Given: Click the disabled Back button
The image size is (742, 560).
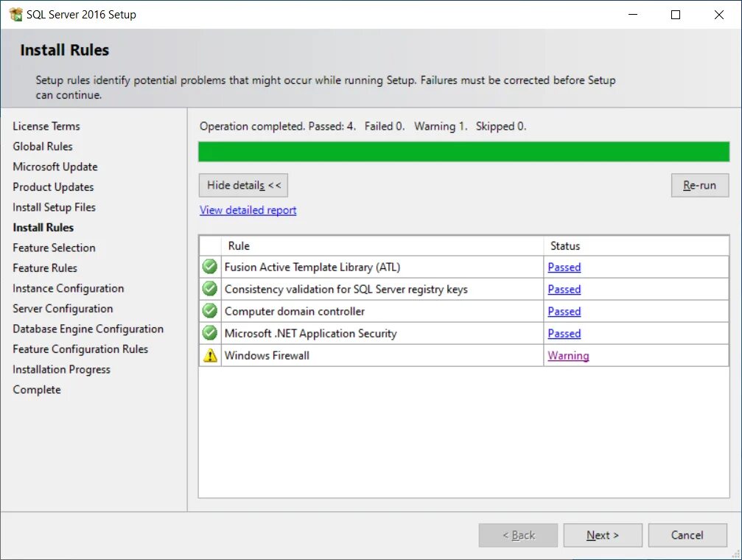Looking at the screenshot, I should pos(518,535).
